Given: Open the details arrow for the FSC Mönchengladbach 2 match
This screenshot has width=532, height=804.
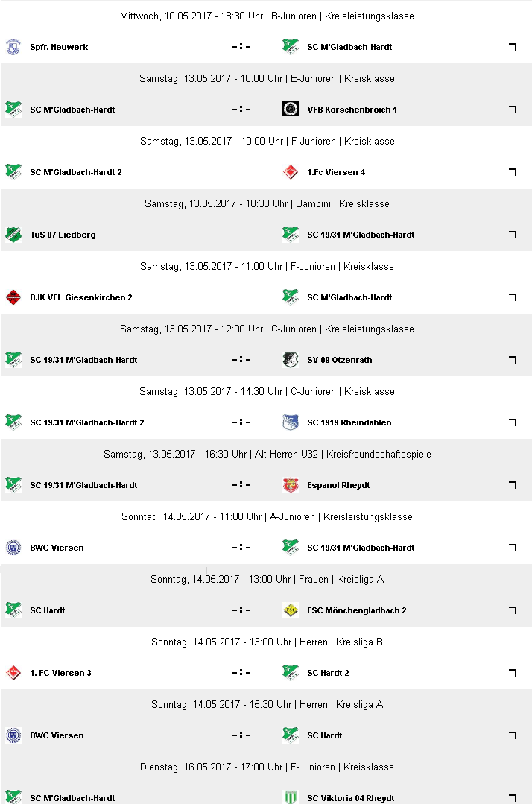Looking at the screenshot, I should pyautogui.click(x=512, y=610).
